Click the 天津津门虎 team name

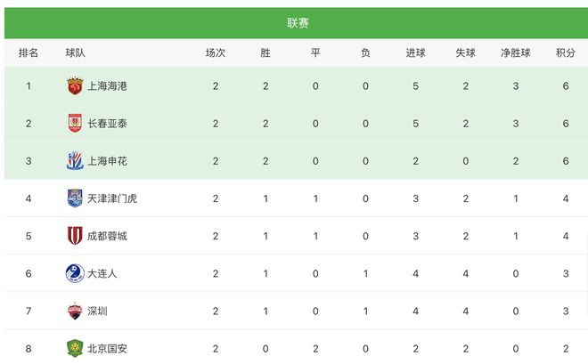coord(113,198)
